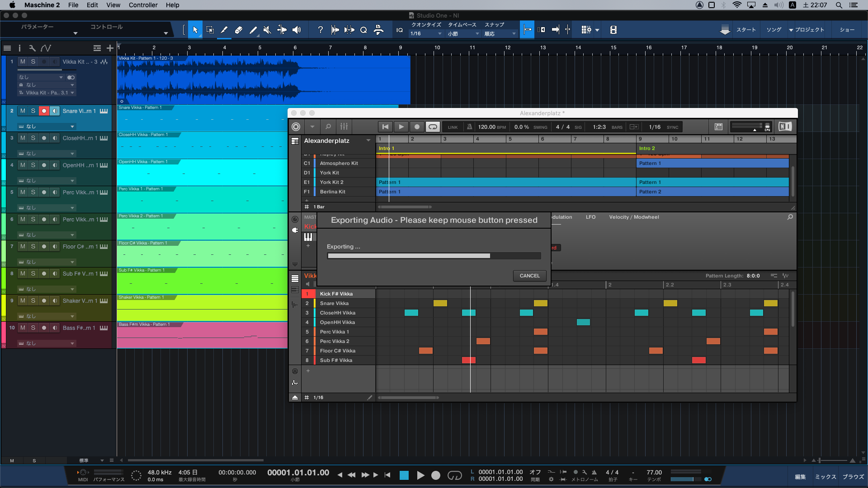Open the IQ quantize button
Screen dimensions: 868x488
click(x=400, y=30)
